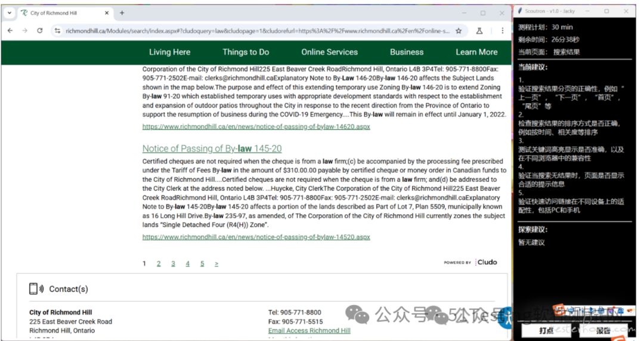Open Email Access Richmond Hill link
The image size is (644, 341).
tap(309, 331)
